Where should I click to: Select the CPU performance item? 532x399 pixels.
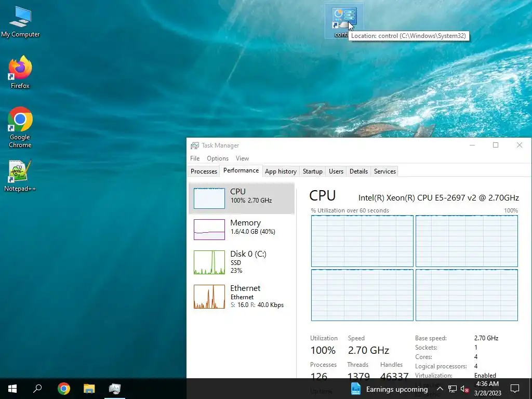tap(242, 198)
